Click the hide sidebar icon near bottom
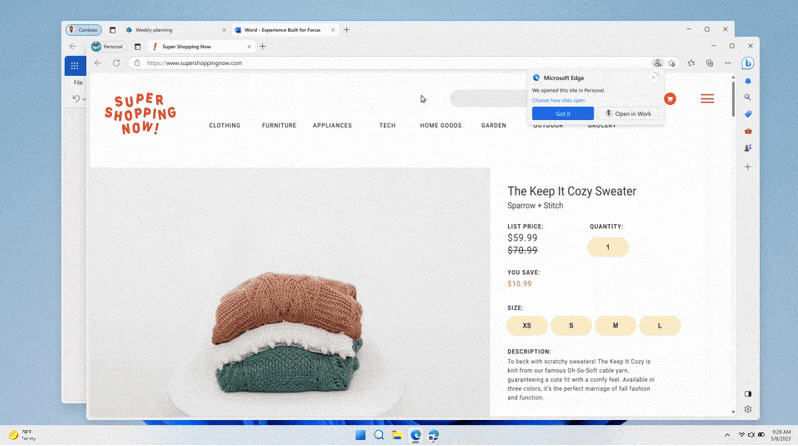Screen dimensions: 798x446 (748, 394)
